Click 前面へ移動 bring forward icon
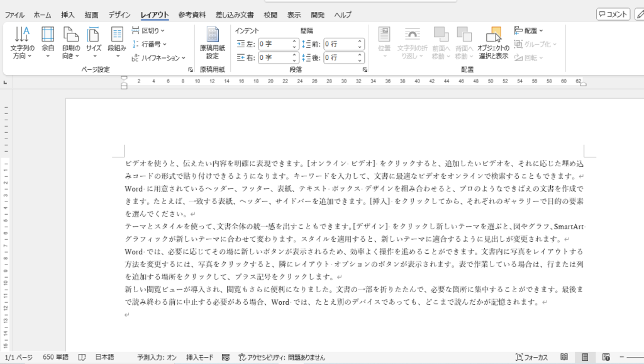Screen dimensions: 644x364 [x=441, y=35]
